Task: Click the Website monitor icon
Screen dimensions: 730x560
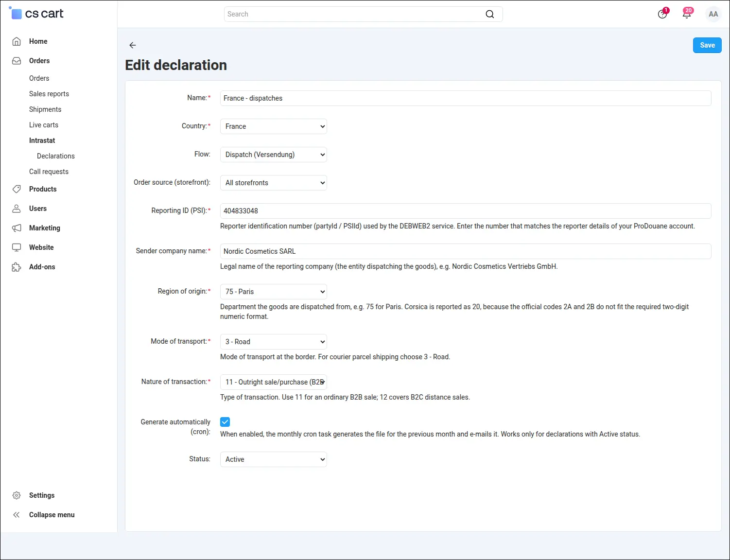Action: [x=17, y=247]
